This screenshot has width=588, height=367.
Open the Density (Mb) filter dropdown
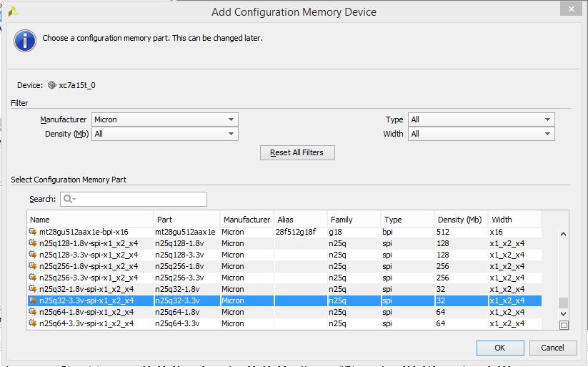click(165, 134)
